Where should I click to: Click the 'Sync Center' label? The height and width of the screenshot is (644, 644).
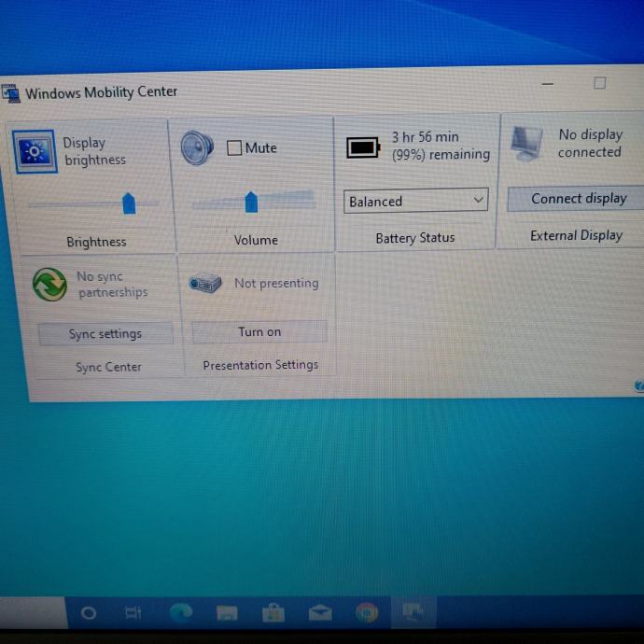tap(108, 367)
